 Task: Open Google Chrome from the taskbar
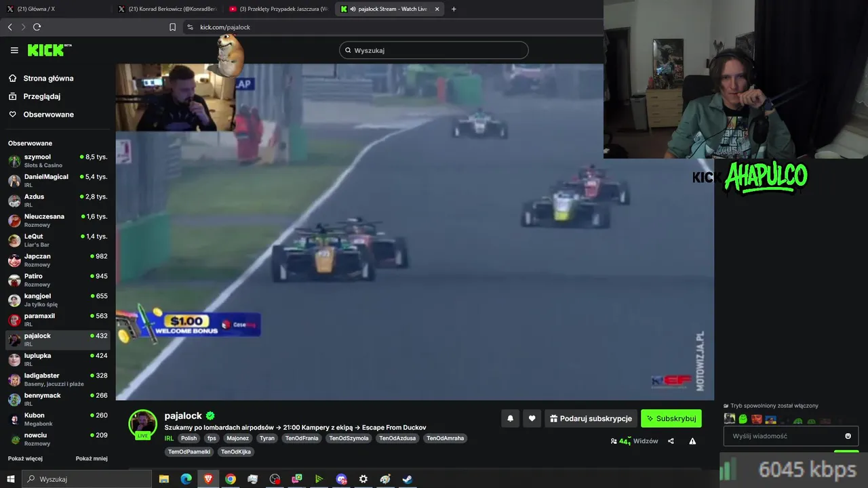pyautogui.click(x=231, y=479)
